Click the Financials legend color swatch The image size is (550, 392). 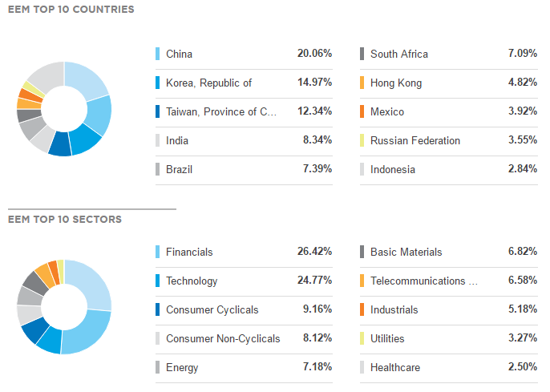[x=158, y=252]
